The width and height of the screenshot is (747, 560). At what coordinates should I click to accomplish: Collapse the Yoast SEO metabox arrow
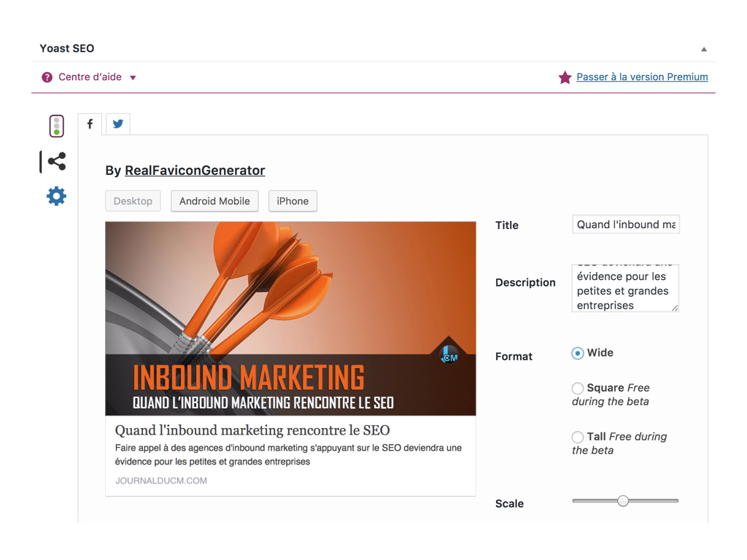(x=704, y=49)
